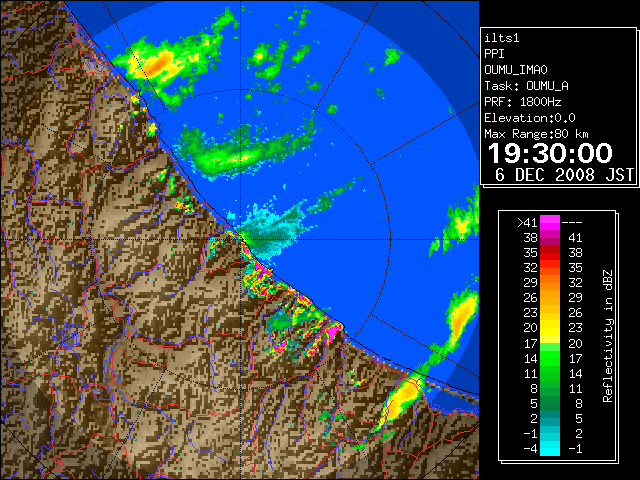Click the 'OUMU_IMAO' site name

point(516,70)
